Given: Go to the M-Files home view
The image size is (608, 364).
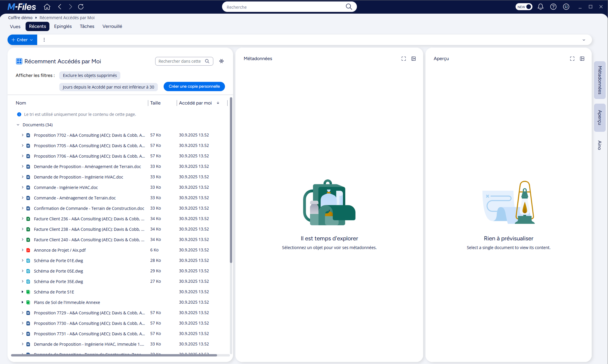Looking at the screenshot, I should [47, 7].
